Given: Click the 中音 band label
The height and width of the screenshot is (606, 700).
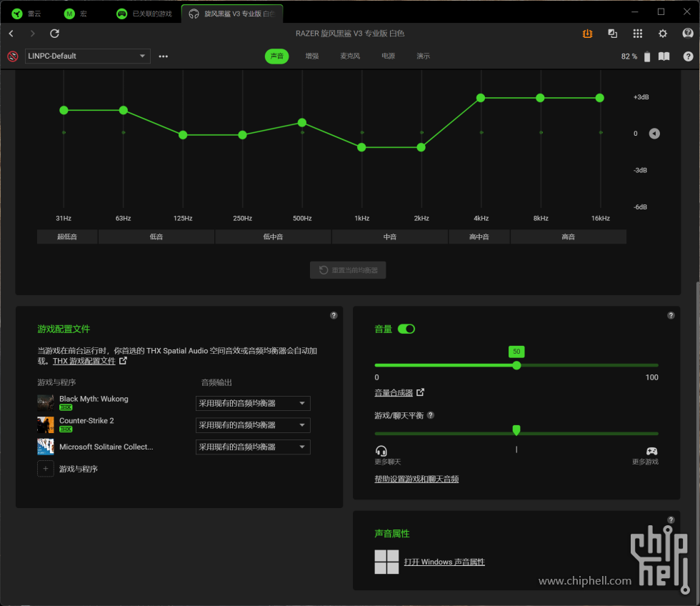Looking at the screenshot, I should click(x=390, y=237).
